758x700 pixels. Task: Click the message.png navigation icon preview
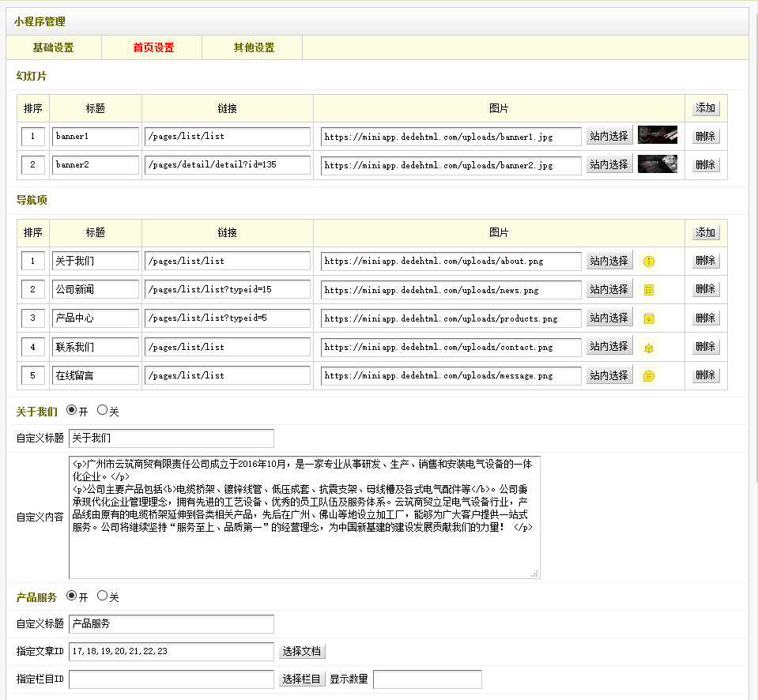click(649, 376)
